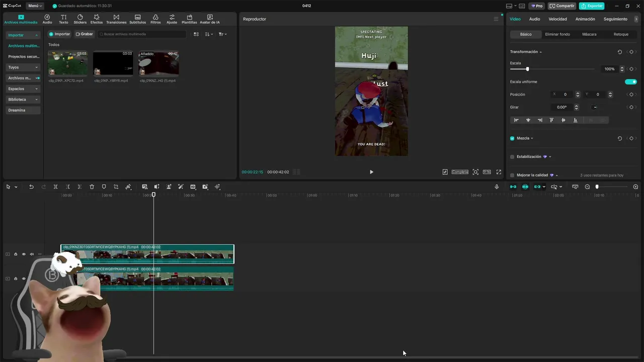Screen dimensions: 644x362
Task: Click the marker shield icon in timeline toolbar
Action: (x=104, y=187)
